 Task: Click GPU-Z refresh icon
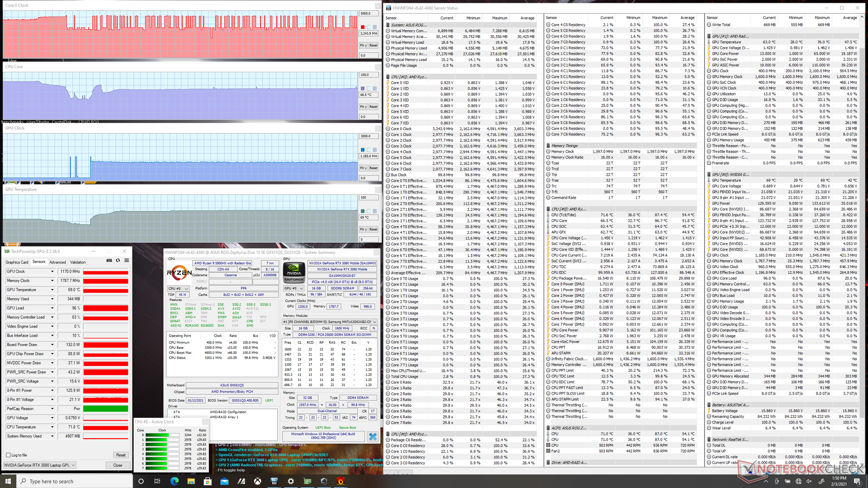pos(118,260)
